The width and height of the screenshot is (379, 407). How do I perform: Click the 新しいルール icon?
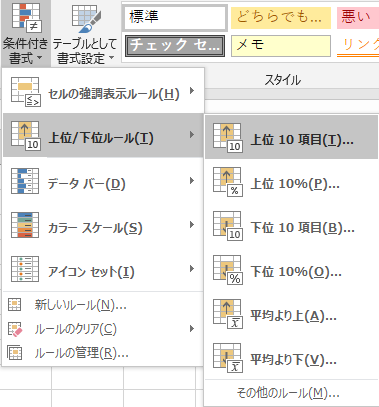(x=14, y=304)
